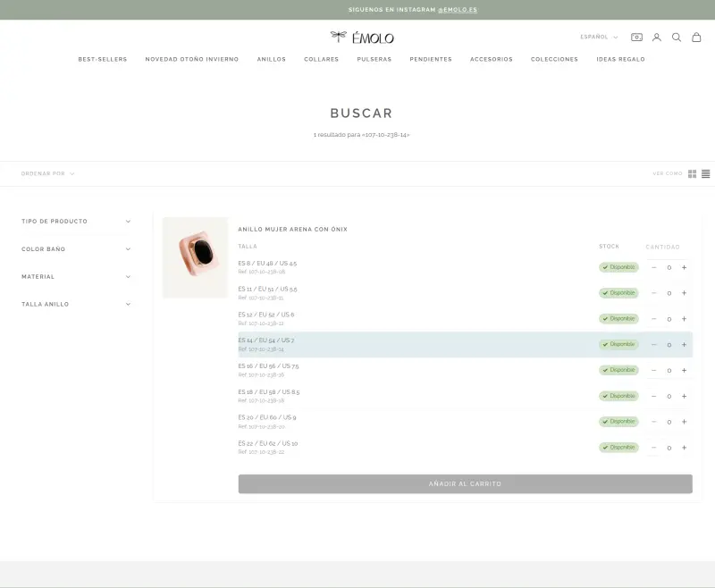Open Best-Sellers menu item
The image size is (715, 588).
coord(103,59)
